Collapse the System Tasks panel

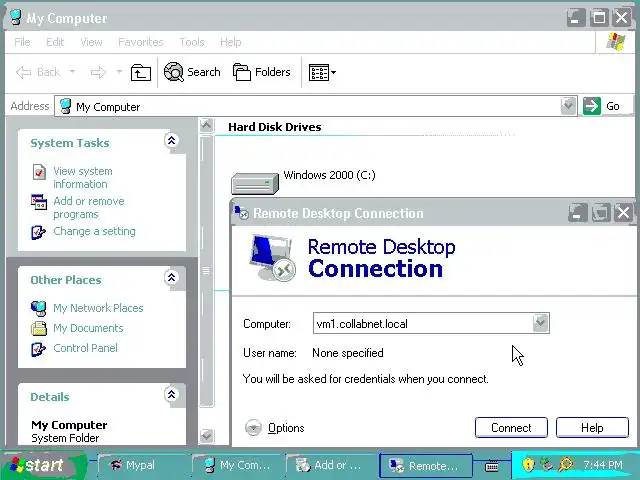[172, 141]
